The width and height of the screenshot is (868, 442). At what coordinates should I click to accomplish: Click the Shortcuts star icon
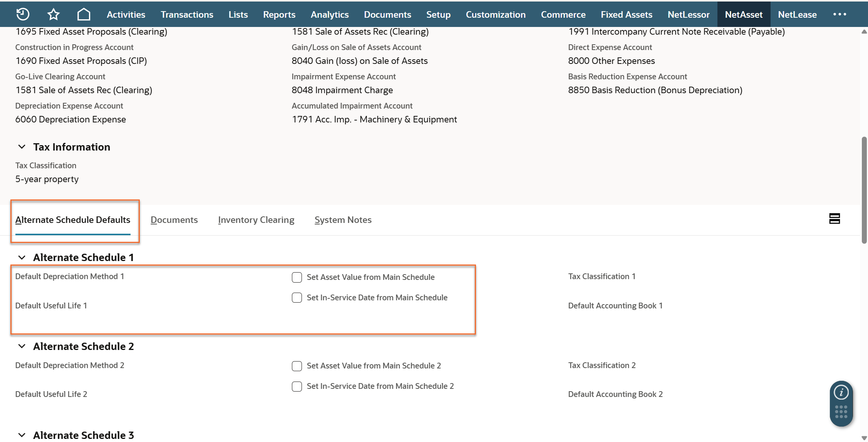pos(53,15)
